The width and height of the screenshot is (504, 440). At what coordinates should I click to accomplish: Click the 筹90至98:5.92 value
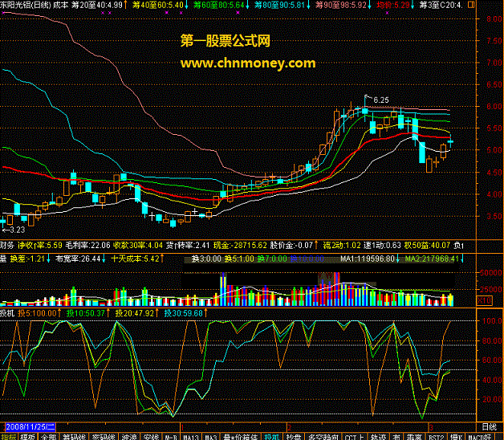(x=341, y=5)
